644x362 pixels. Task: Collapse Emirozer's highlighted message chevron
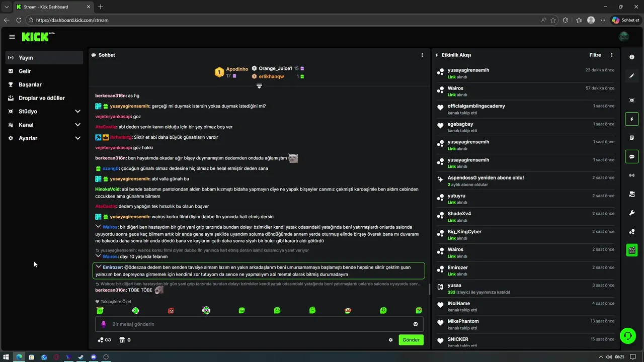99,267
